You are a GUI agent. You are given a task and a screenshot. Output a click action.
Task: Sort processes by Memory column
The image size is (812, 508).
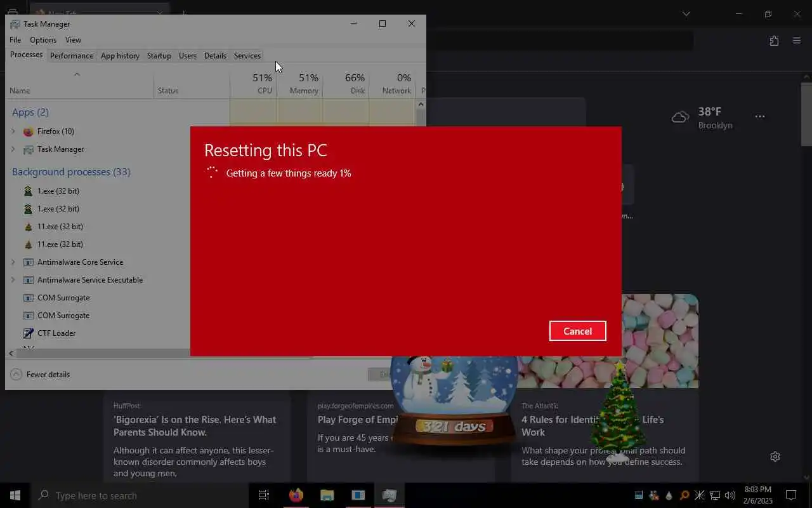299,84
